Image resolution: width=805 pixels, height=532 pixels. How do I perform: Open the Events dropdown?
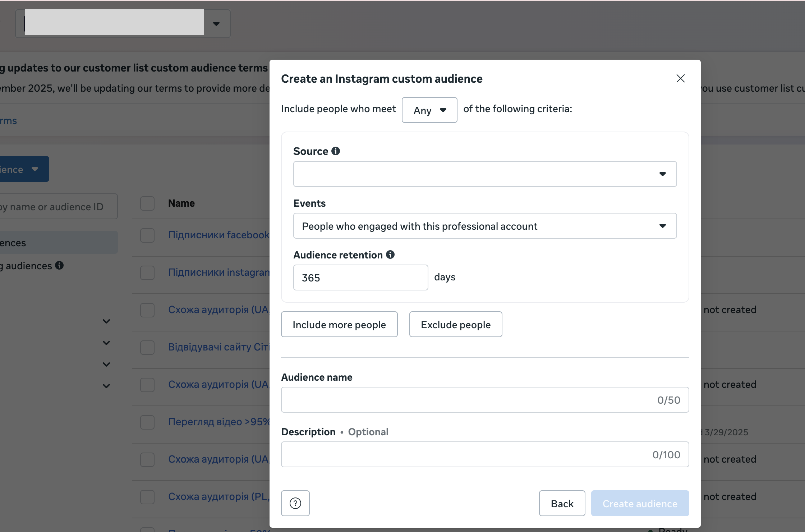484,226
